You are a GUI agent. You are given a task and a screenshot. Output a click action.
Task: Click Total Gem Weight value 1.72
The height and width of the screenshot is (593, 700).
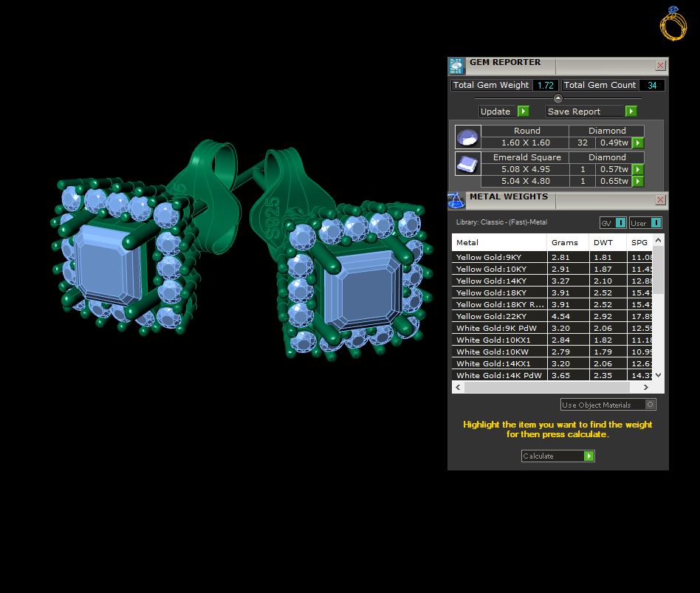click(x=546, y=85)
